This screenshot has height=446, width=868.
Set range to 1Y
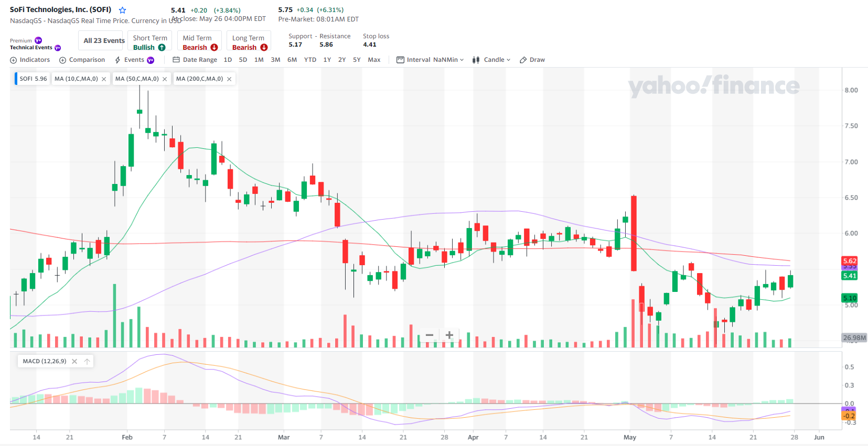click(x=327, y=60)
